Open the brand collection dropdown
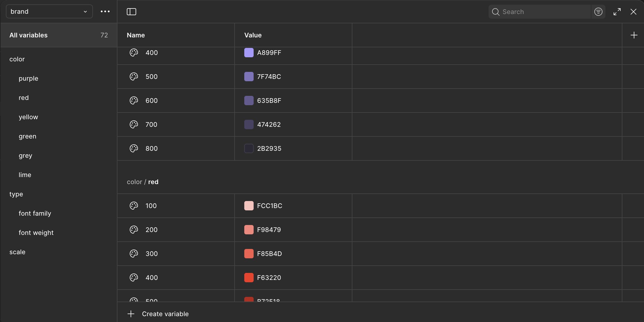This screenshot has height=322, width=644. [x=49, y=12]
